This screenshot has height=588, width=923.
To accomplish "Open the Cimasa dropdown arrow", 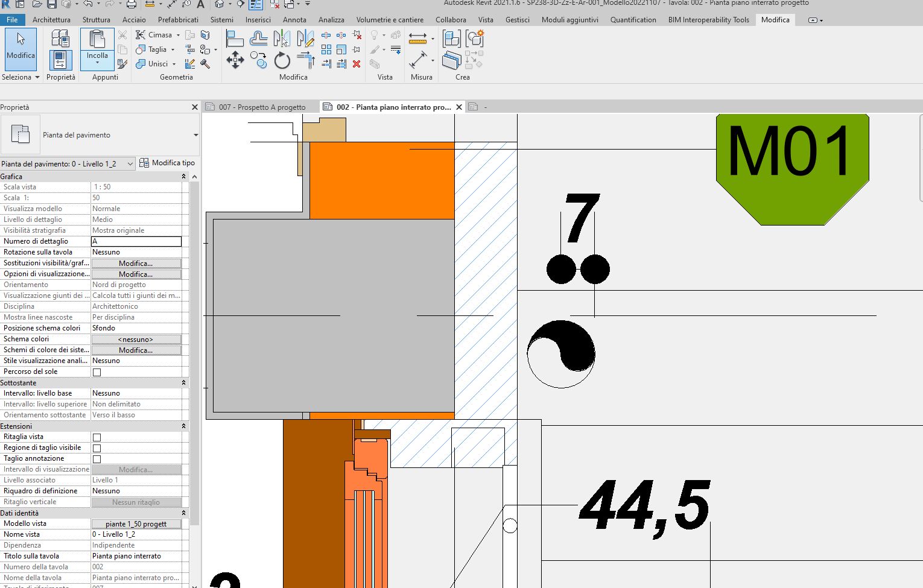I will (x=177, y=34).
